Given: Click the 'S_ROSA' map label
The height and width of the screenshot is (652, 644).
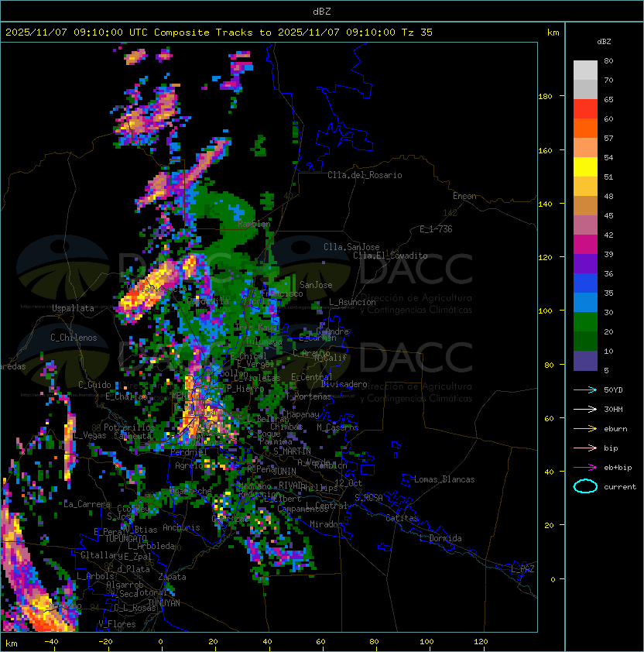Looking at the screenshot, I should click(x=368, y=497).
